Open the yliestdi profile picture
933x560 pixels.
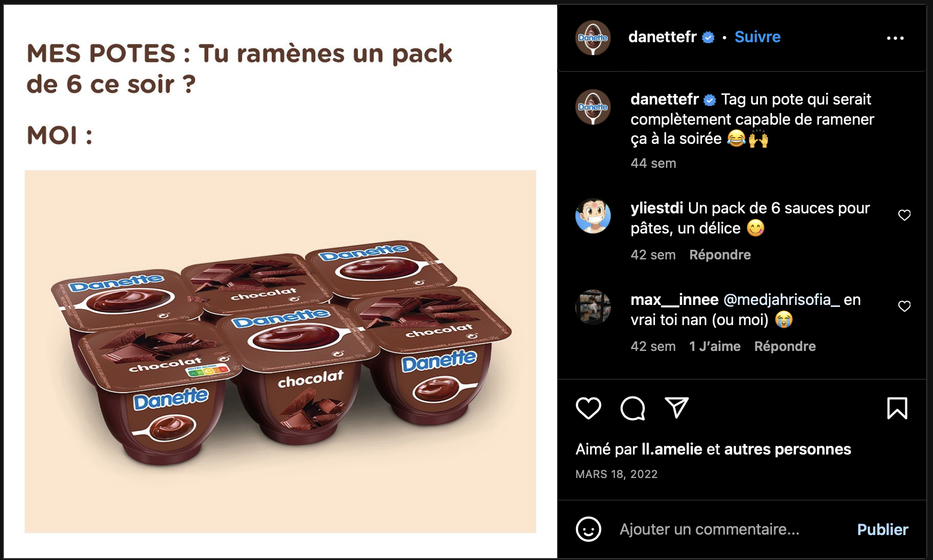pyautogui.click(x=593, y=216)
